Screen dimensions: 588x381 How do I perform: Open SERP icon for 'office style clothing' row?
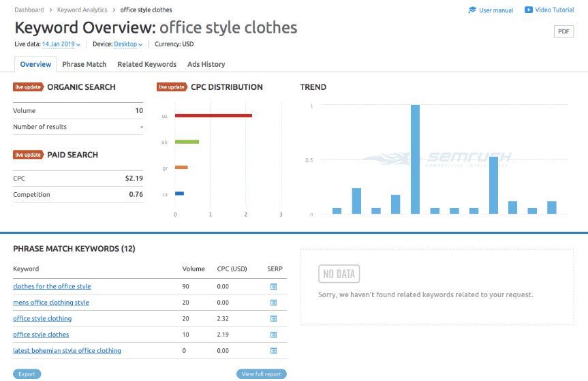pyautogui.click(x=274, y=319)
